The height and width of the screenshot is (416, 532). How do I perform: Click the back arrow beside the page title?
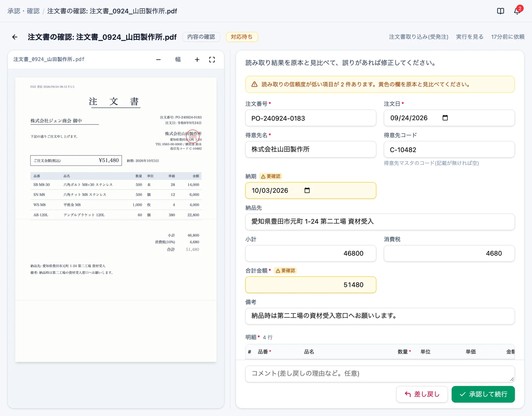coord(15,37)
